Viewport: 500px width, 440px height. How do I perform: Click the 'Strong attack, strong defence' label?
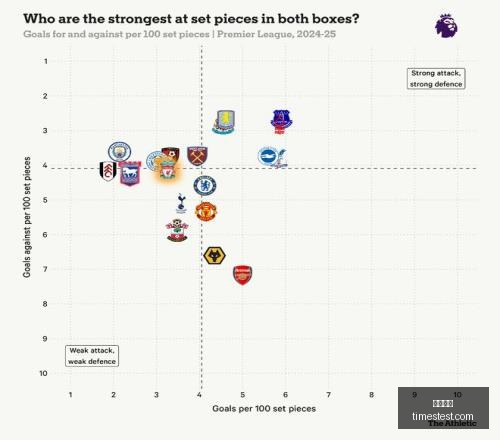pos(436,79)
